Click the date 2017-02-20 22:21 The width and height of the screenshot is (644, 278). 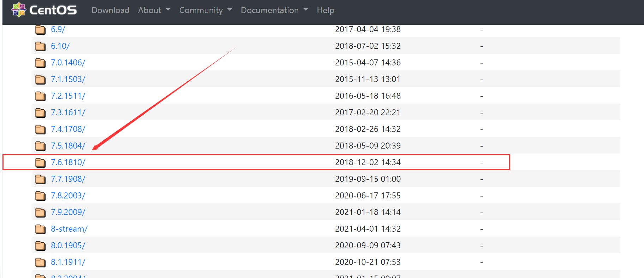pyautogui.click(x=368, y=112)
